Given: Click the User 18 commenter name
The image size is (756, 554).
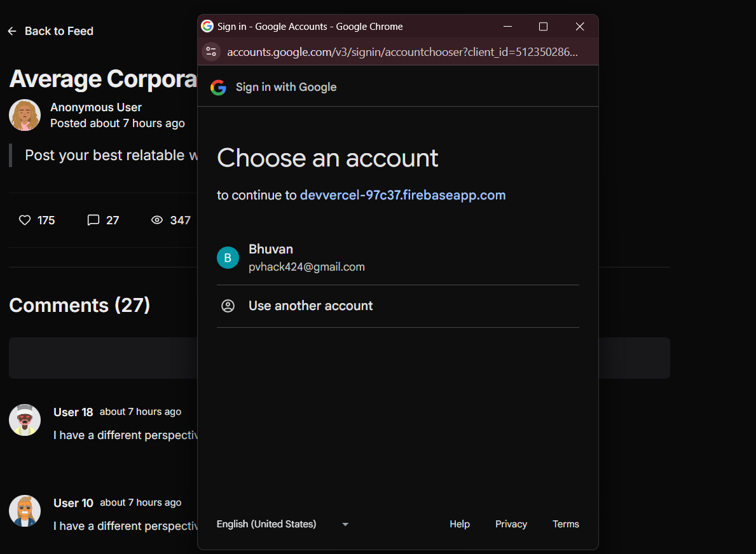Looking at the screenshot, I should [x=73, y=412].
